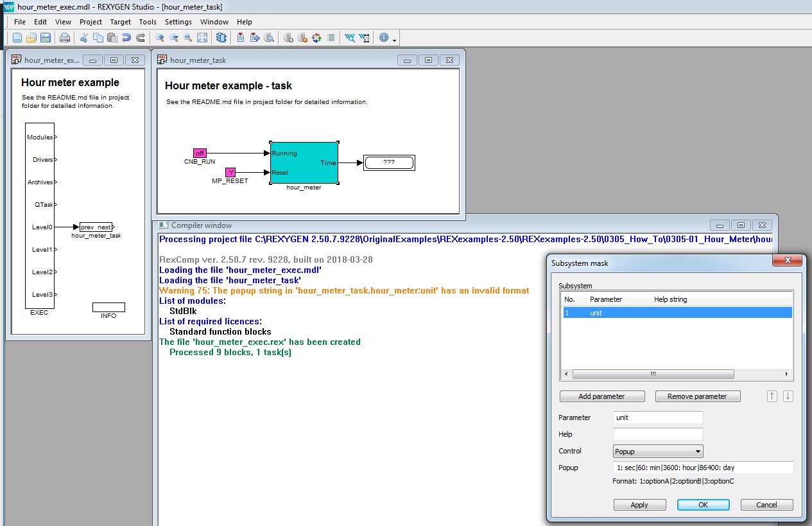Viewport: 812px width, 526px height.
Task: Click the blue info toolbar icon
Action: coord(384,38)
